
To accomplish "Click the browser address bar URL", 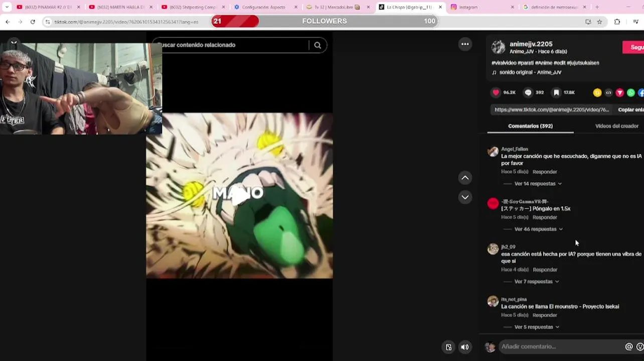I will [126, 22].
